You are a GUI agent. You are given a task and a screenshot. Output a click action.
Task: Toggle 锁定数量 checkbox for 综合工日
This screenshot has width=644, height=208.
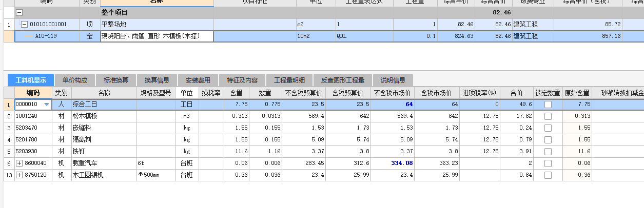[548, 104]
